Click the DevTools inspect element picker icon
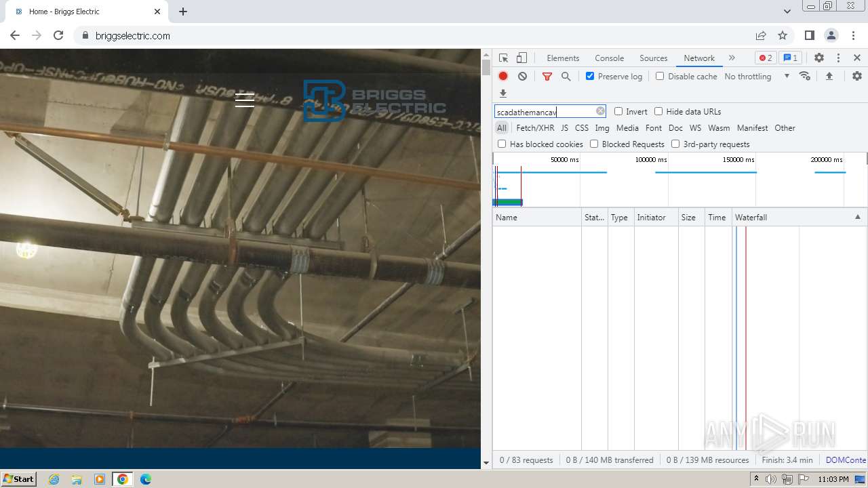868x488 pixels. click(x=503, y=58)
